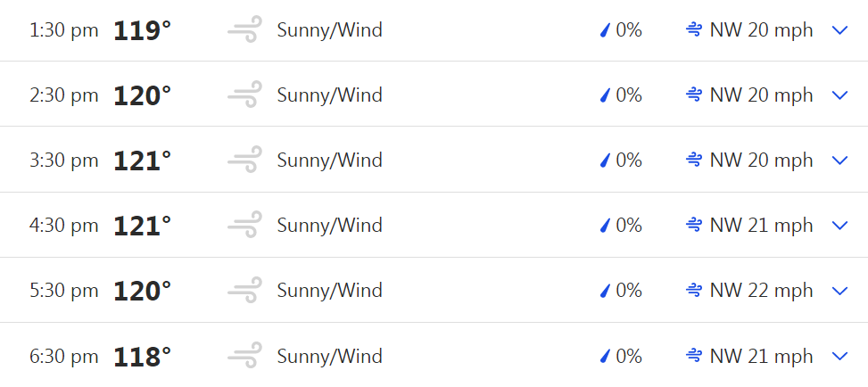Screen dimensions: 868x387
Task: Expand the 6:30 pm forecast chevron
Action: [839, 357]
